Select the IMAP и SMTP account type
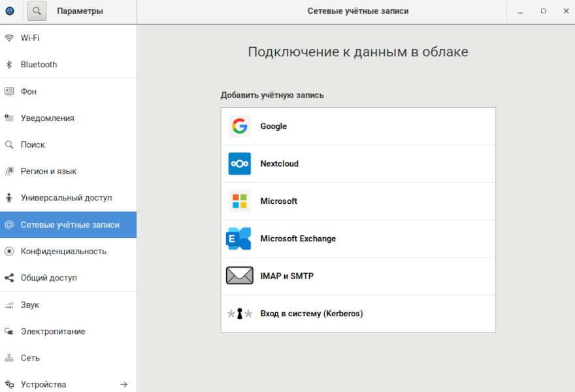The height and width of the screenshot is (392, 575). 287,276
